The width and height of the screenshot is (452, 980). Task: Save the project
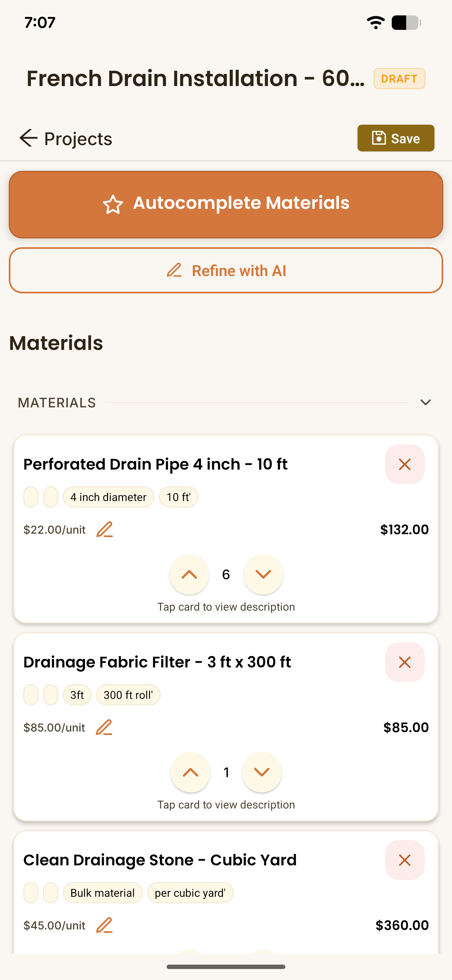(x=396, y=138)
